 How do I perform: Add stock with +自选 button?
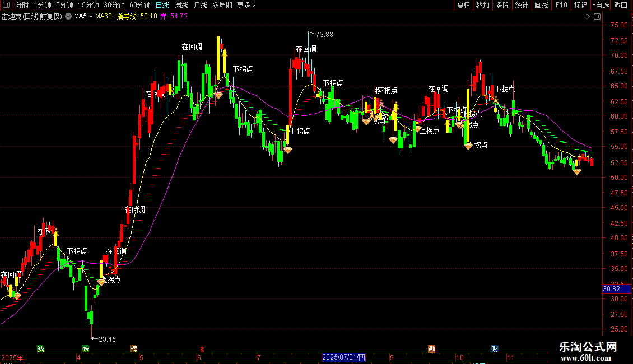601,5
